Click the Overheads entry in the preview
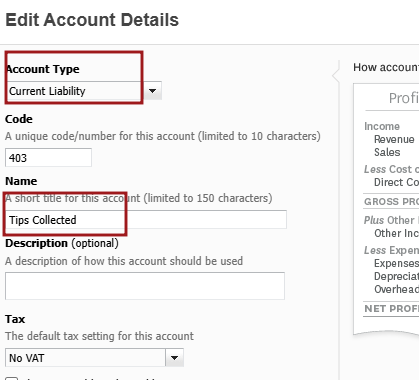Viewport: 419px width, 380px height. 396,289
